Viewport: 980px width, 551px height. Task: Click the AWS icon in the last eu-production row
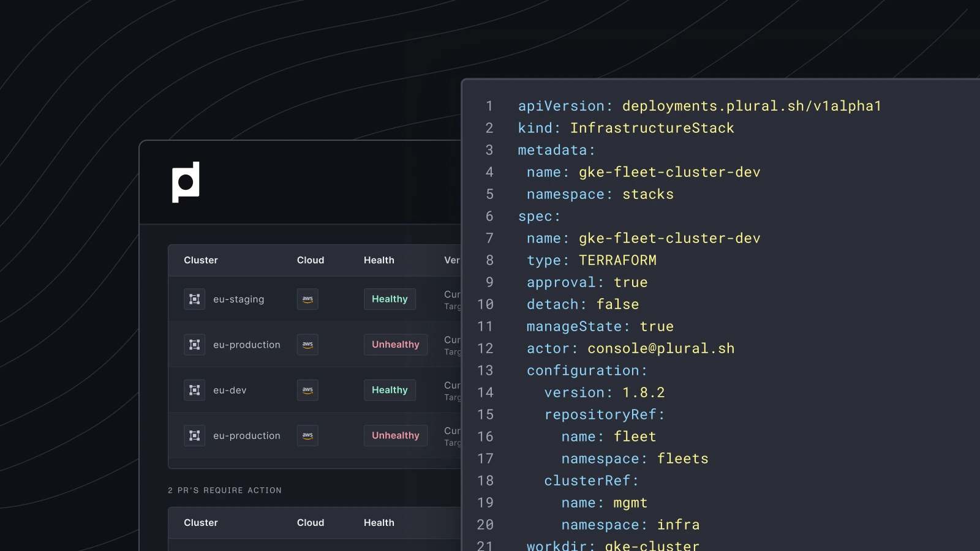tap(307, 435)
